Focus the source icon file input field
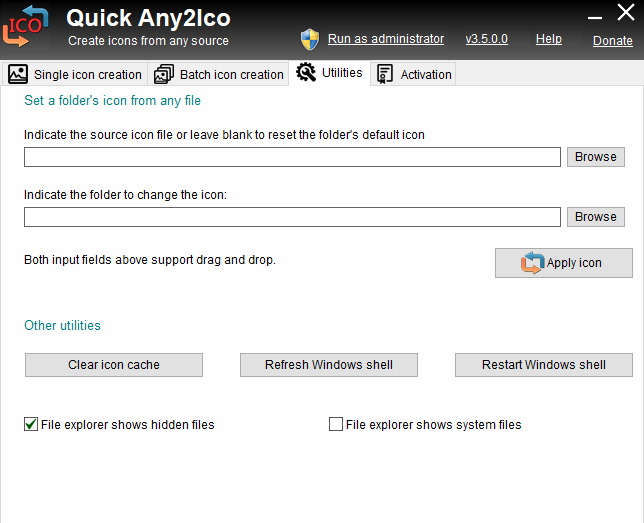644x523 pixels. pos(292,157)
